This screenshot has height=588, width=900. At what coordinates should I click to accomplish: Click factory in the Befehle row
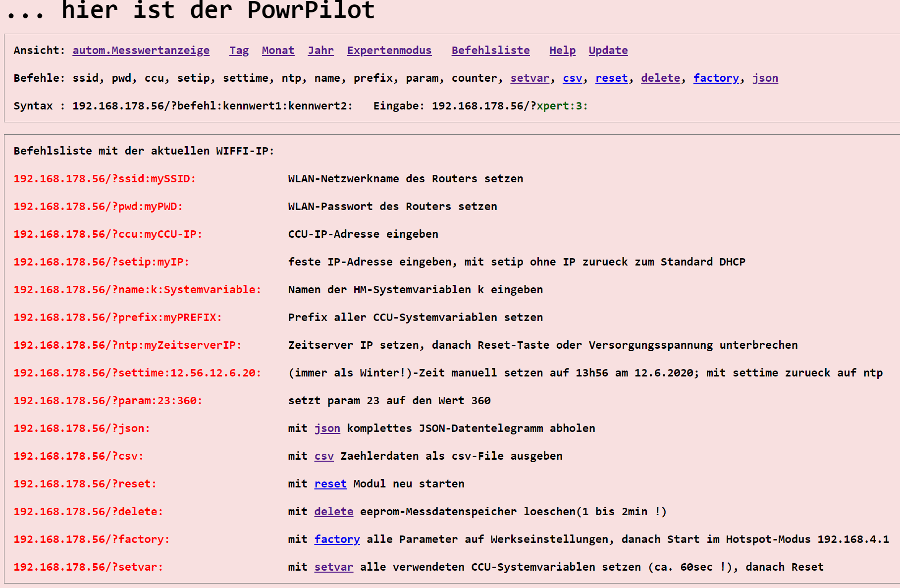[716, 78]
